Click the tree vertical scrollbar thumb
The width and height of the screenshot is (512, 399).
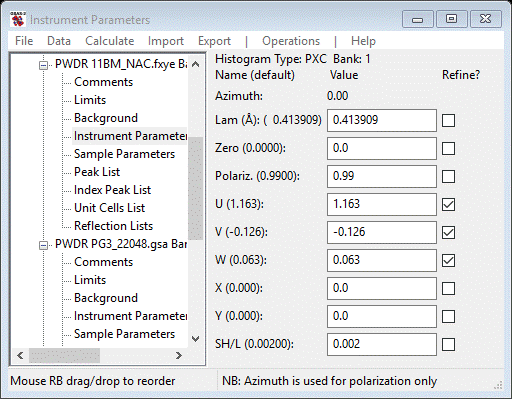click(196, 188)
